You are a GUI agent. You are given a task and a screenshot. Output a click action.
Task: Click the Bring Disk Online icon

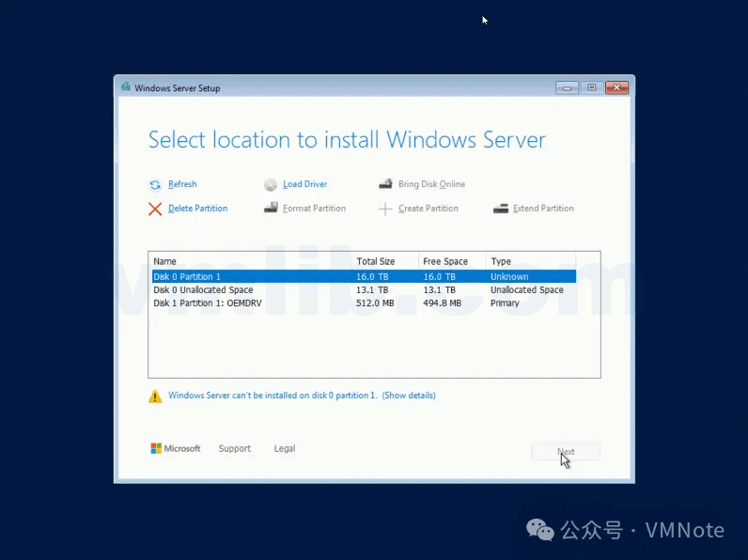point(385,185)
